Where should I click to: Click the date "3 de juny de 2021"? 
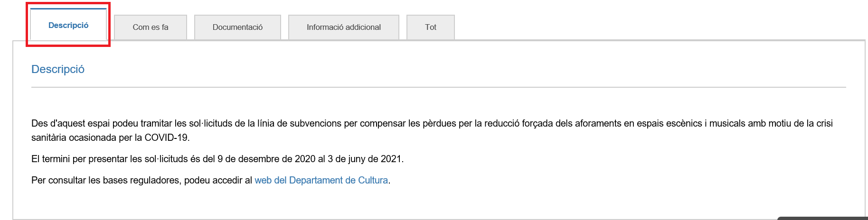point(364,159)
